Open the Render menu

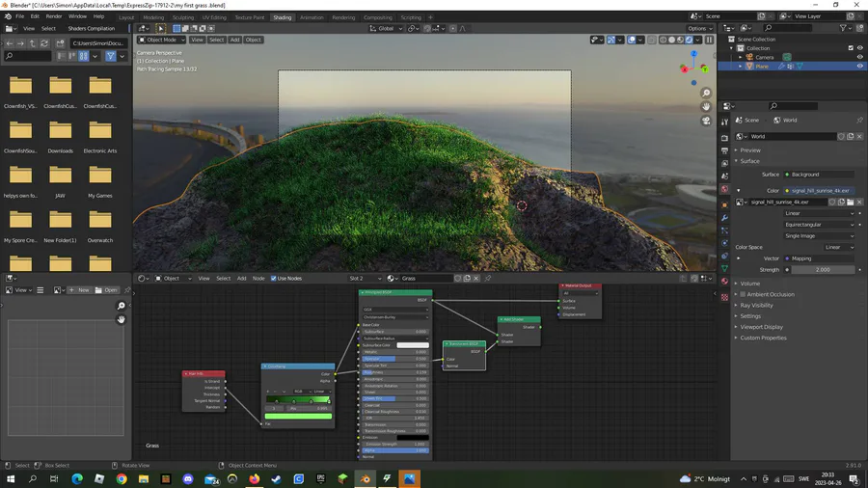point(54,16)
